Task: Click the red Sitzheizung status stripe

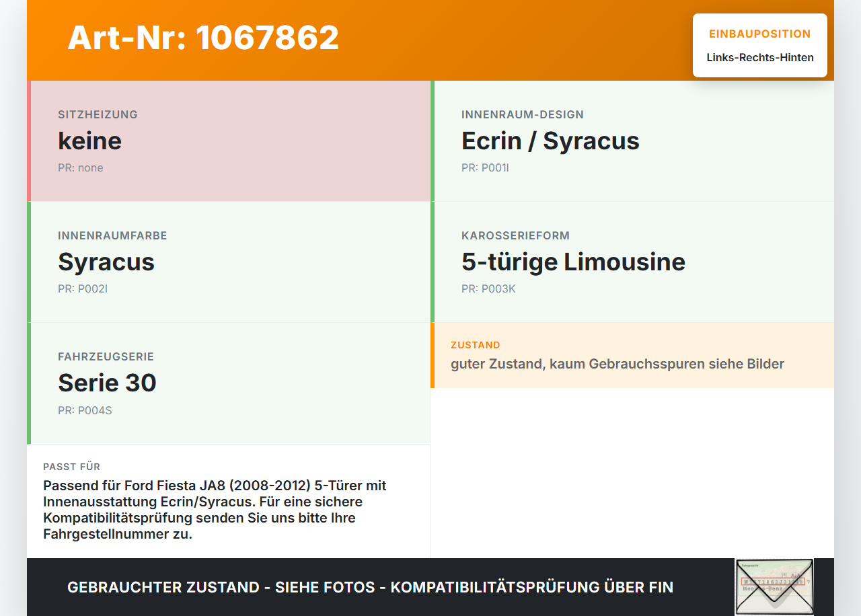Action: (x=29, y=141)
